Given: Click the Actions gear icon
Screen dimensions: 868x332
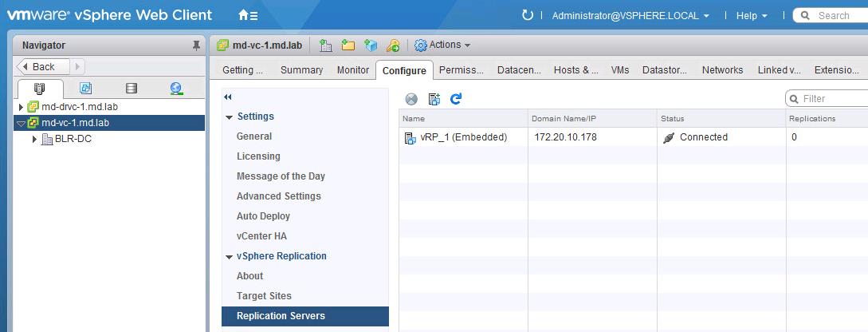Looking at the screenshot, I should (x=421, y=45).
